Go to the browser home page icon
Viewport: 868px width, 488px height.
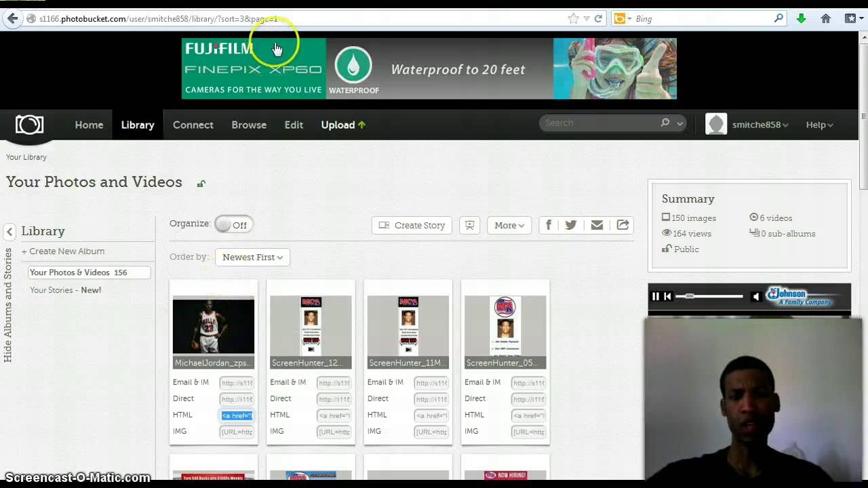tap(825, 19)
